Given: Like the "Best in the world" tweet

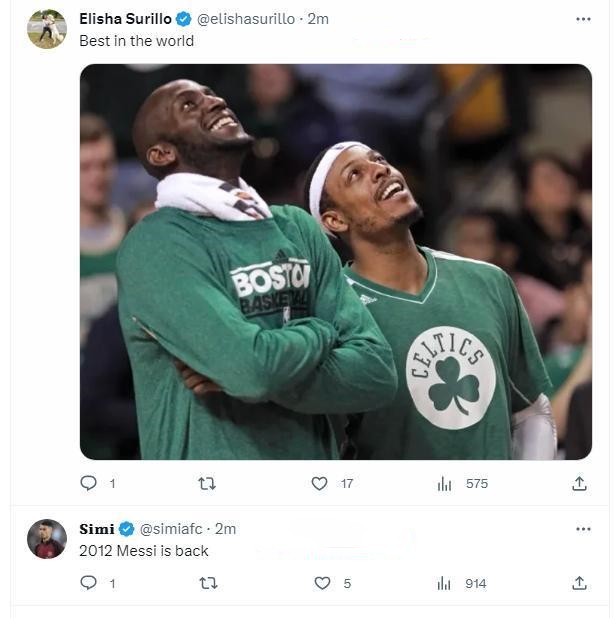Looking at the screenshot, I should click(x=320, y=483).
